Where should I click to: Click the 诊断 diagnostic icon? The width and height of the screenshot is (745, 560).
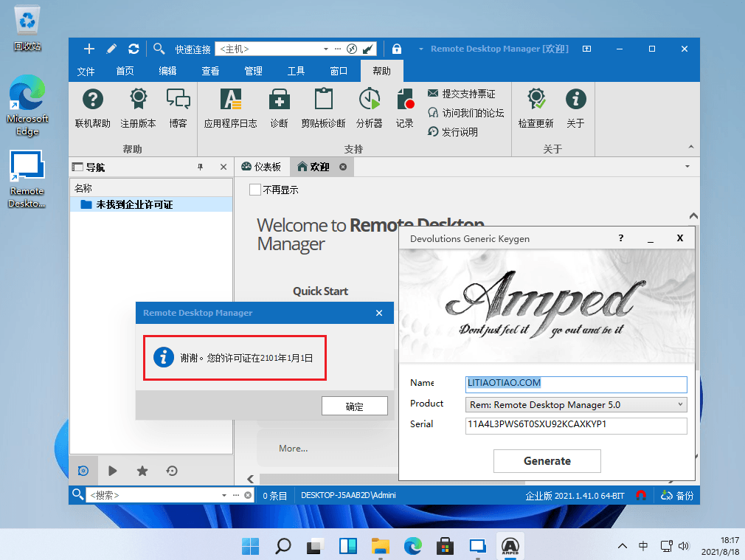[280, 108]
